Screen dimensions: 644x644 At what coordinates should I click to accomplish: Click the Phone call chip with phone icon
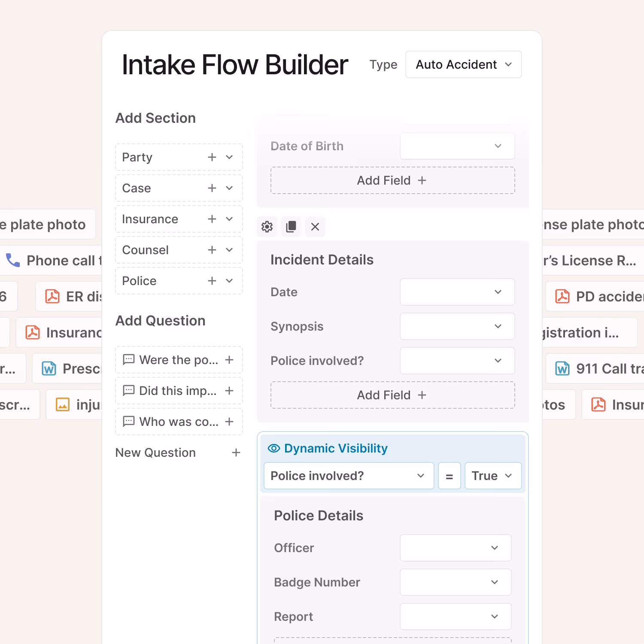pyautogui.click(x=52, y=260)
